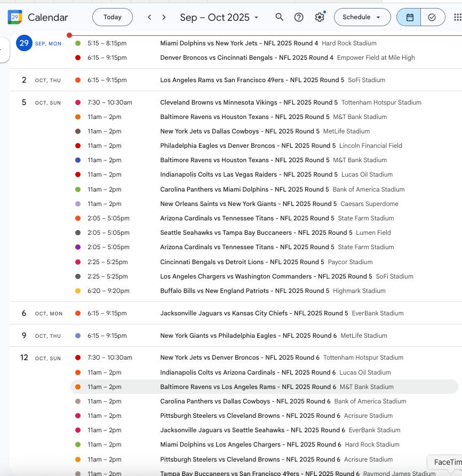The height and width of the screenshot is (476, 462).
Task: Open Miami Dolphins vs Los Angeles Chargers event
Action: pos(264,444)
